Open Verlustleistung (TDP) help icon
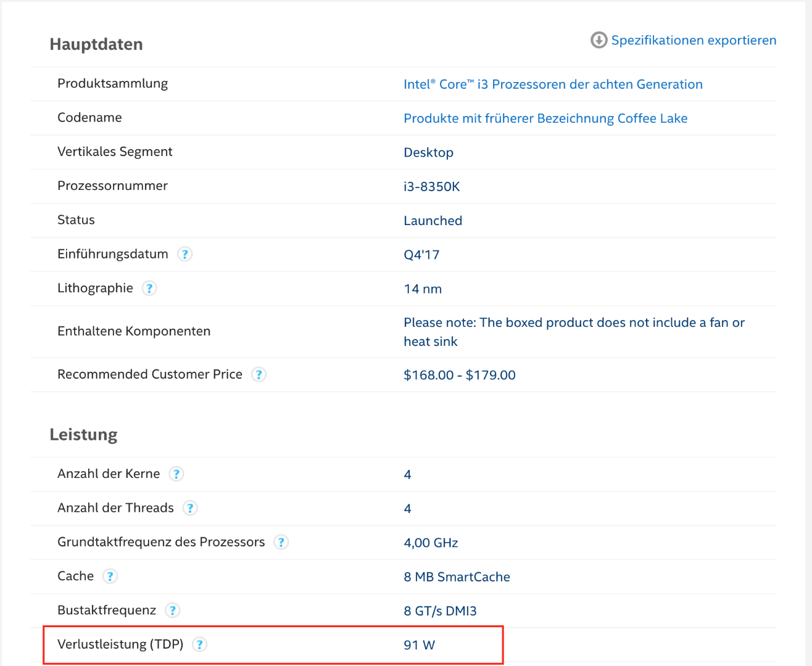This screenshot has width=812, height=666. click(200, 644)
